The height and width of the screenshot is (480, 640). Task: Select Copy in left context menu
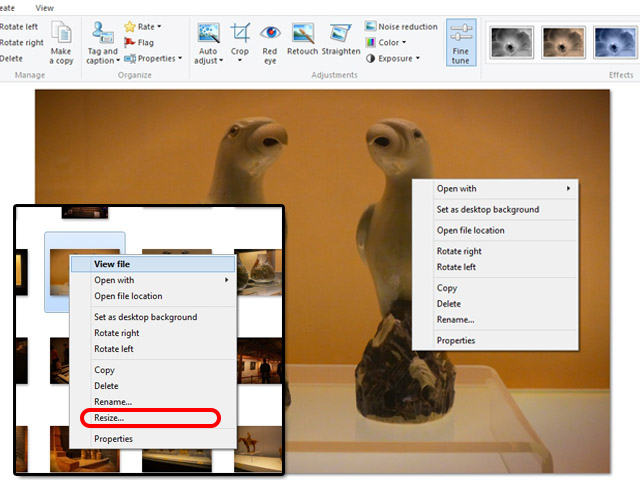pyautogui.click(x=104, y=369)
